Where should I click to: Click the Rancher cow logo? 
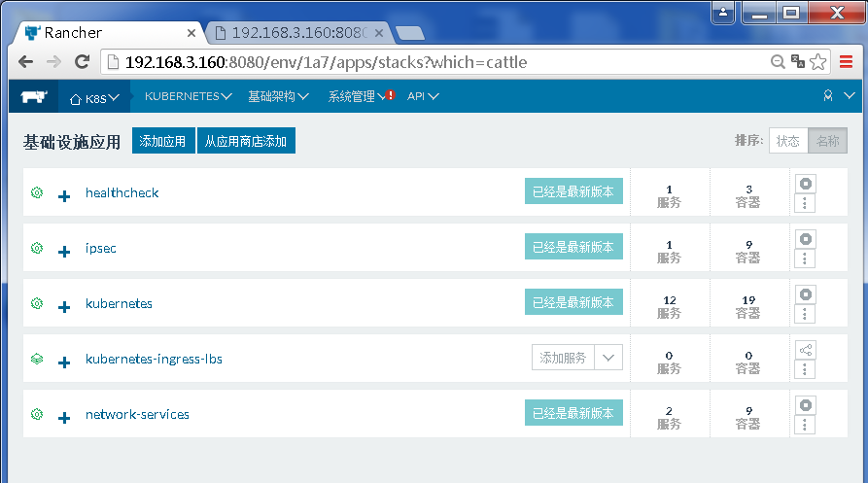point(34,97)
